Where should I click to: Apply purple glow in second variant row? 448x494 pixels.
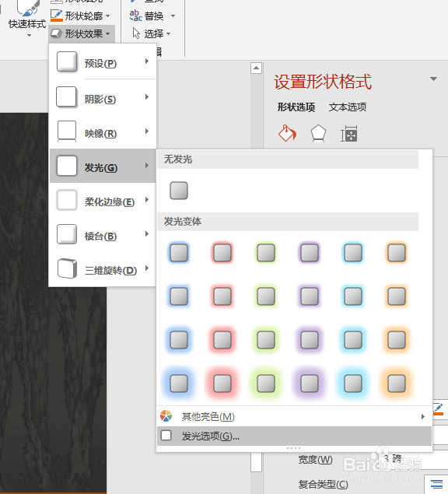[310, 296]
